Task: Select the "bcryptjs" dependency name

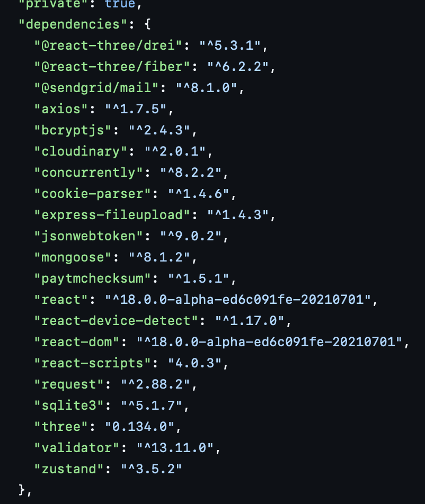Action: click(73, 130)
